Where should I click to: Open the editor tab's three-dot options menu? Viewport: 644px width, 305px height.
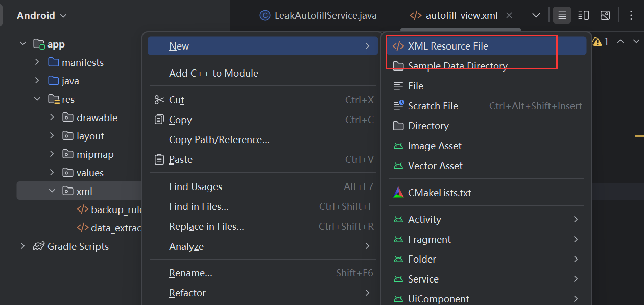tap(631, 15)
